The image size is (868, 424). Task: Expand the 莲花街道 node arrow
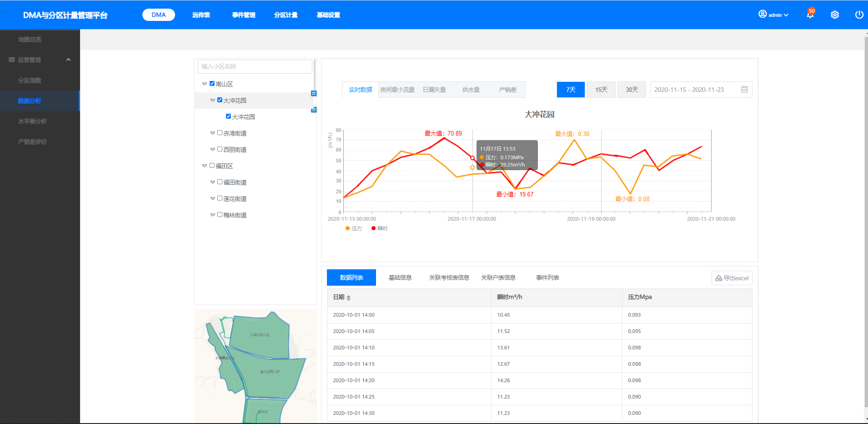coord(212,199)
